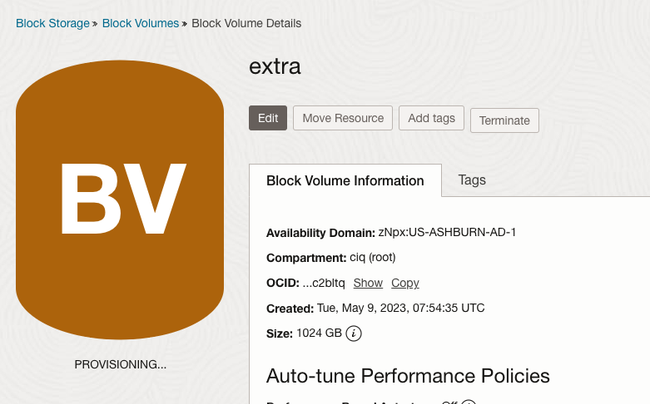Click the Add tags button
Screen dimensions: 650x404
coord(431,118)
